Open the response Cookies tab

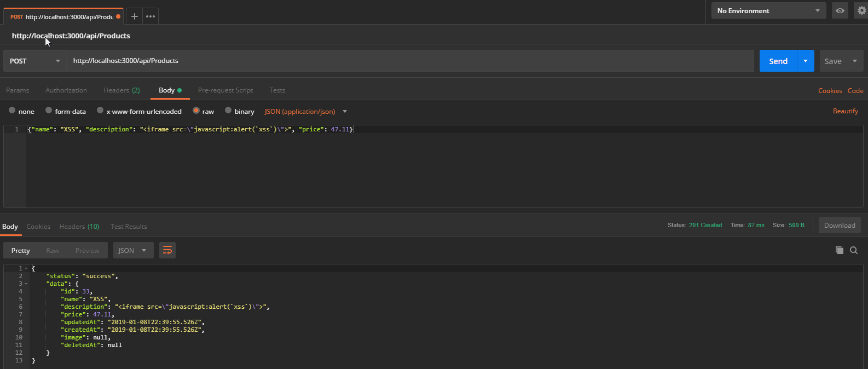[38, 227]
